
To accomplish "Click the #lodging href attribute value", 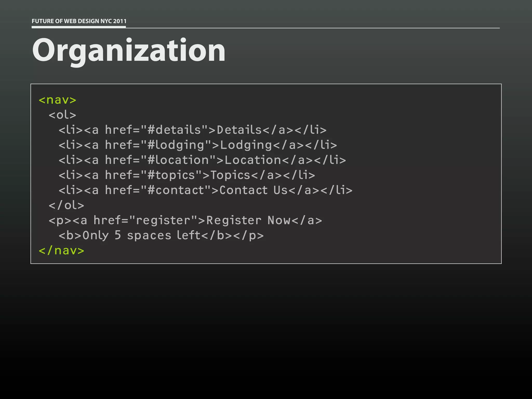I will point(176,145).
